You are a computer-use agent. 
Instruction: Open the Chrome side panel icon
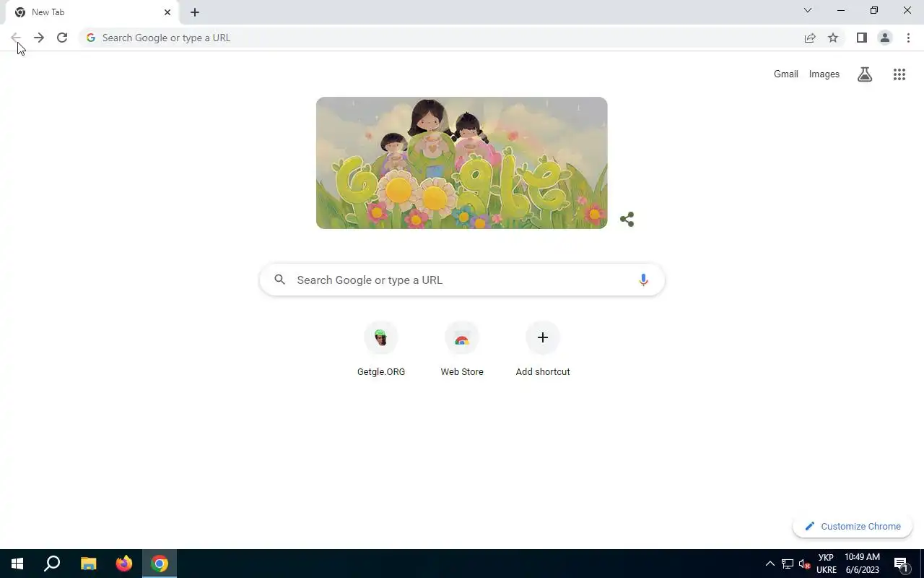pyautogui.click(x=861, y=38)
